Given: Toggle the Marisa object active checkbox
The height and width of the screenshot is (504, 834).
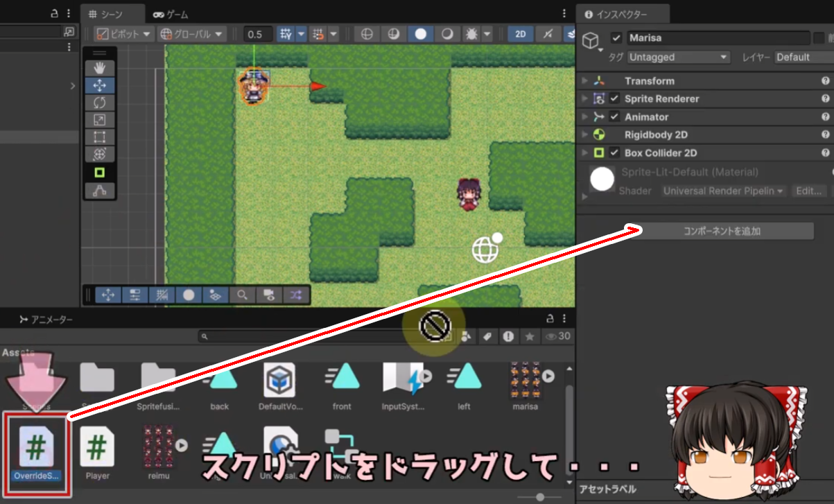Looking at the screenshot, I should click(616, 38).
